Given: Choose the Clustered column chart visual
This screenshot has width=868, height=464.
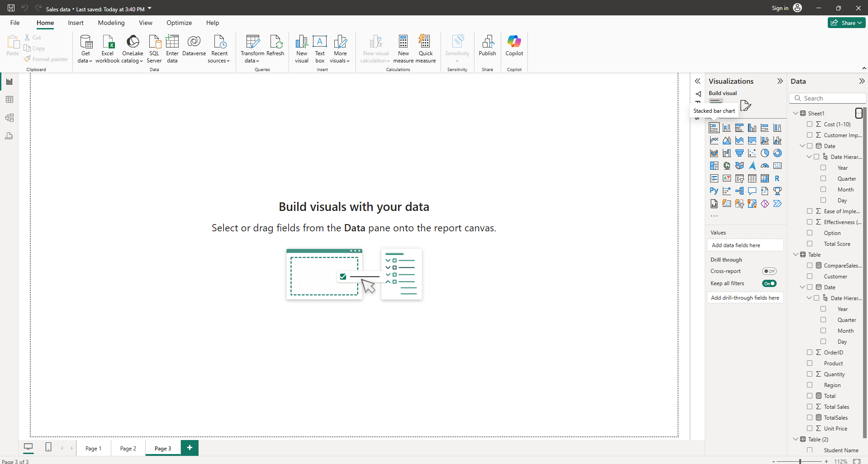Looking at the screenshot, I should point(752,128).
